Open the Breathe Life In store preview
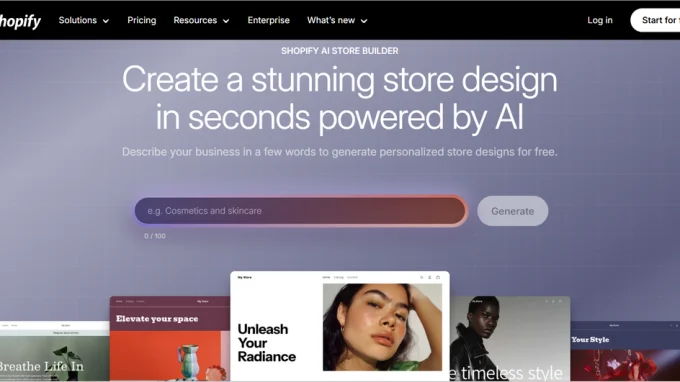Viewport: 680px width, 382px height. [x=55, y=351]
